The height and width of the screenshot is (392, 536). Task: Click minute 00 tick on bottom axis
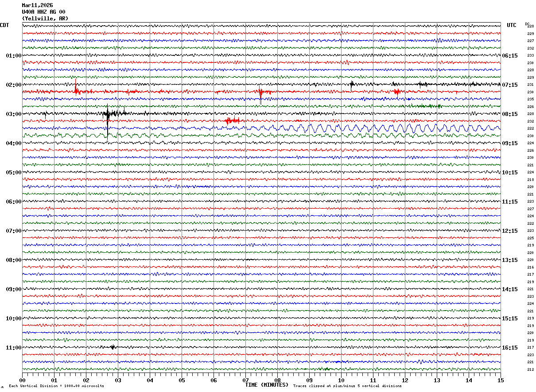coord(23,380)
